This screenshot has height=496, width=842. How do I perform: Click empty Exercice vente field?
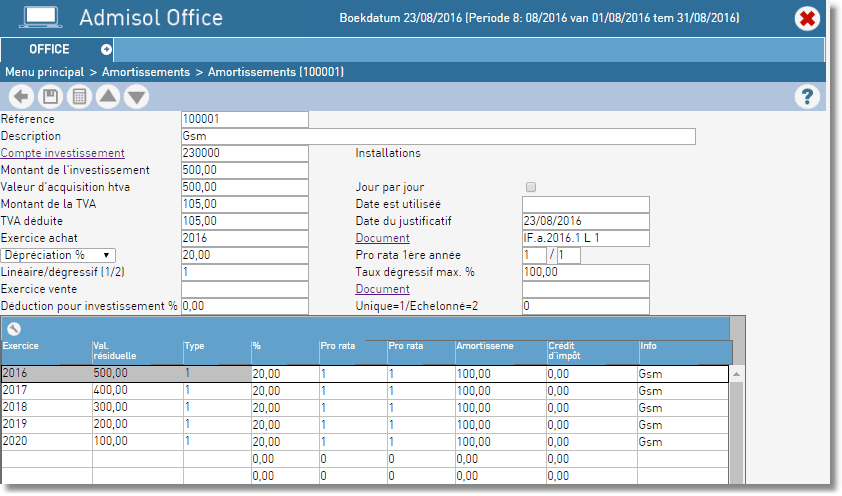(x=245, y=289)
